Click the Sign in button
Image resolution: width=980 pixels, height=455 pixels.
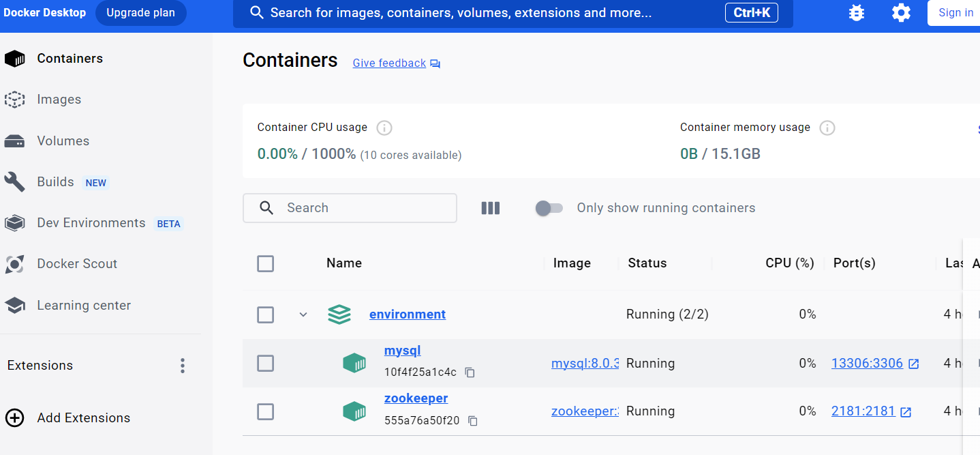tap(955, 13)
